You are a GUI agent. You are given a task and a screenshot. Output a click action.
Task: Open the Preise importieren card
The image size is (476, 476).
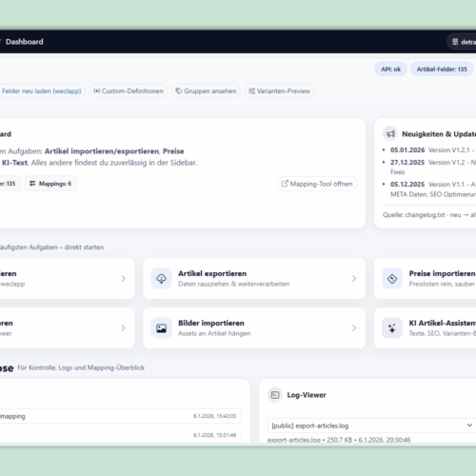tap(426, 279)
